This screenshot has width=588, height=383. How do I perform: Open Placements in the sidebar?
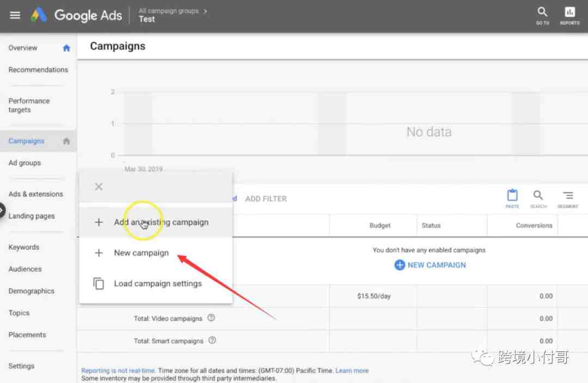[x=27, y=335]
